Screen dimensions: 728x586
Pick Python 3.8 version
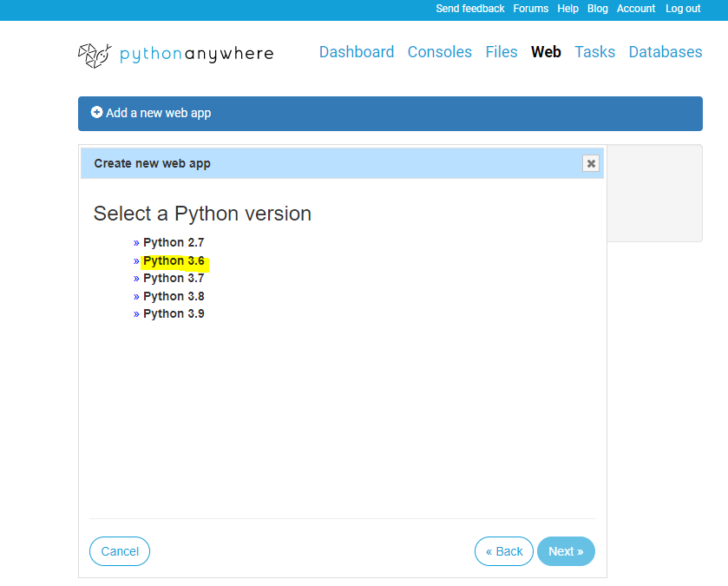tap(174, 296)
